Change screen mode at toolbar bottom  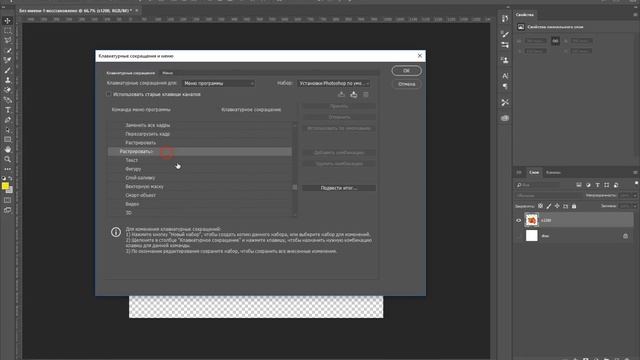[x=7, y=210]
